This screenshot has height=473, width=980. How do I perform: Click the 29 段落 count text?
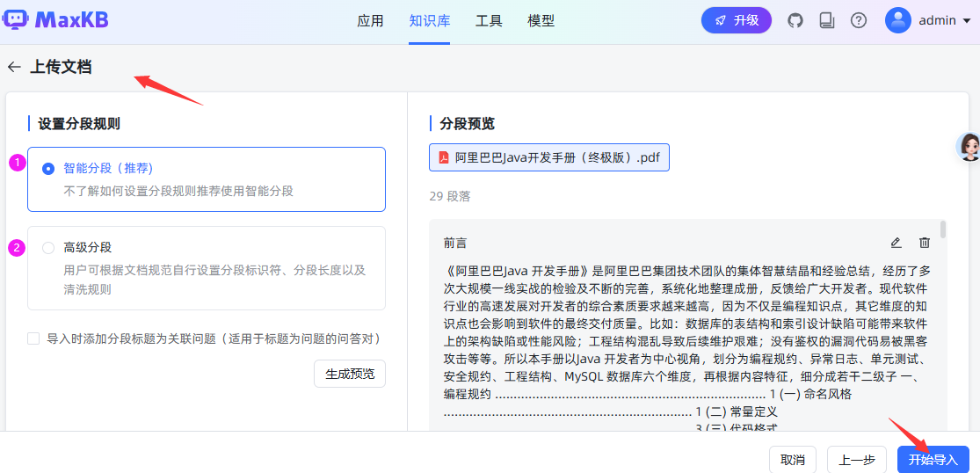450,197
